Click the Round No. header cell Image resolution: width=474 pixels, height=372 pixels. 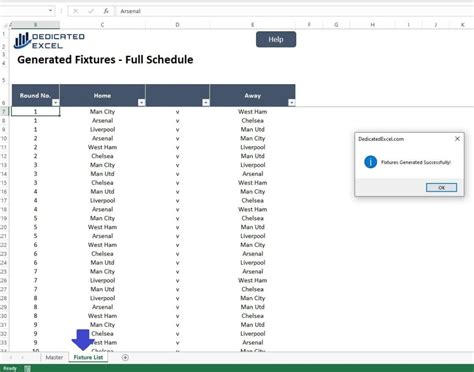click(x=35, y=95)
